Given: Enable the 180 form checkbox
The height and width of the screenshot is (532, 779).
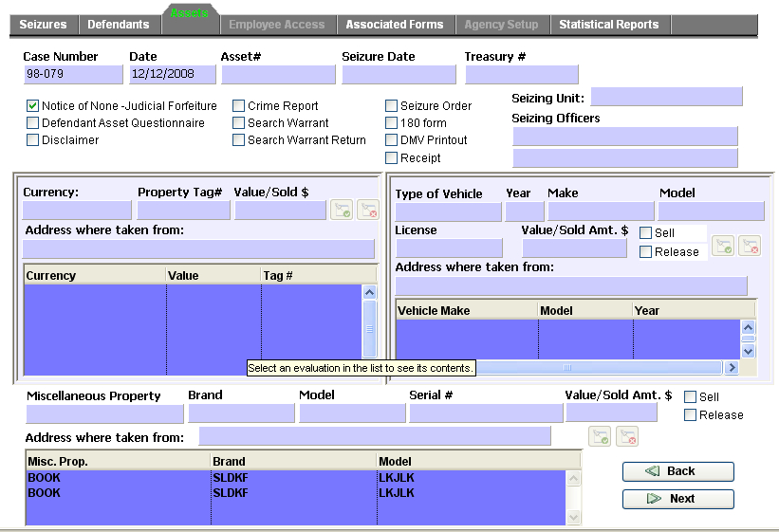Looking at the screenshot, I should pyautogui.click(x=392, y=122).
